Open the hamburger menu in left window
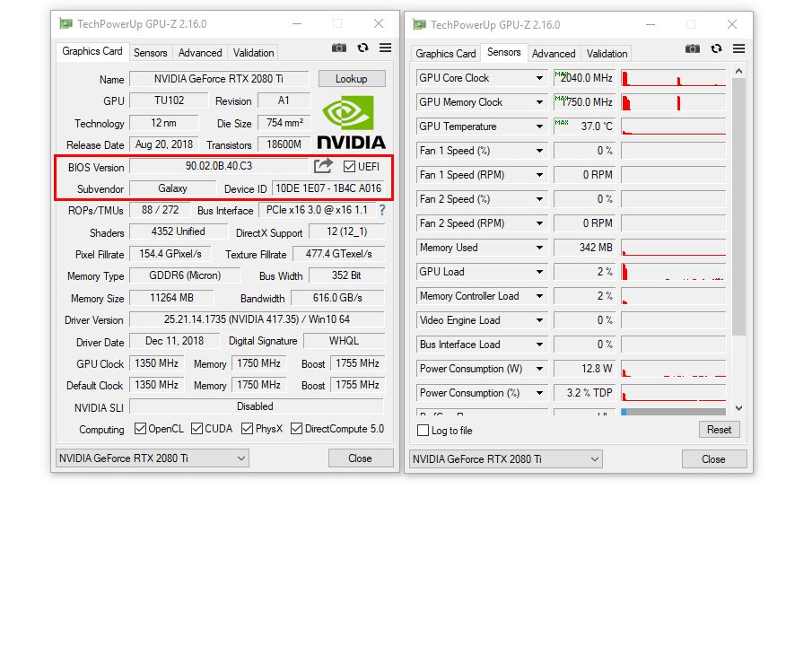This screenshot has width=786, height=672. pyautogui.click(x=385, y=48)
